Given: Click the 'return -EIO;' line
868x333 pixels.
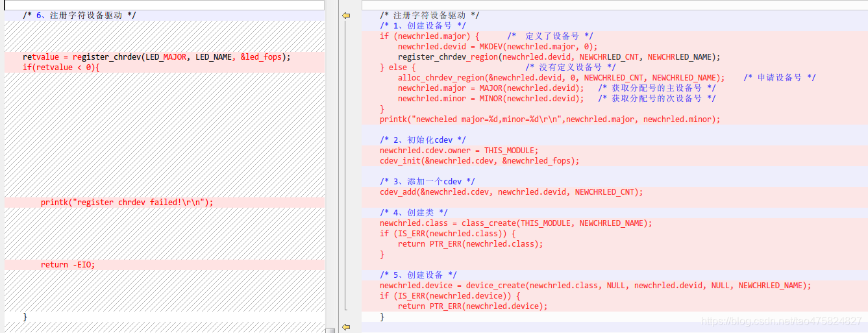Looking at the screenshot, I should click(68, 265).
